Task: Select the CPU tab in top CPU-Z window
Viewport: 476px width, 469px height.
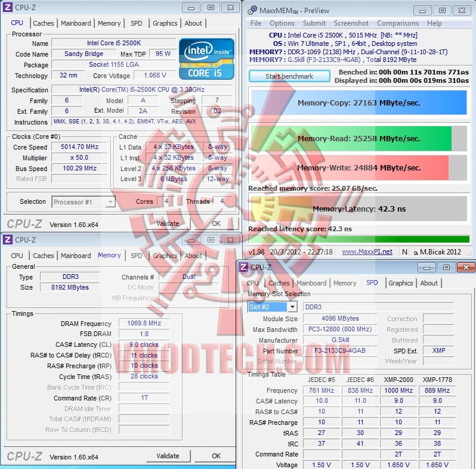Action: point(17,23)
